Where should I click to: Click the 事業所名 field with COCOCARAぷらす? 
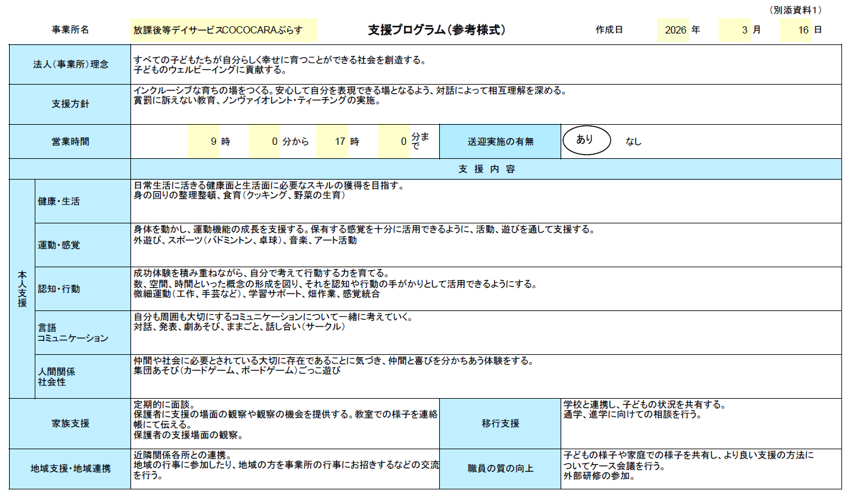pos(224,30)
